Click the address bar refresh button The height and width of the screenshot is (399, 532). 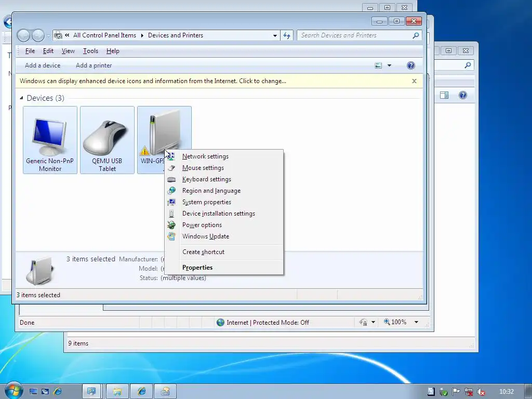click(287, 35)
